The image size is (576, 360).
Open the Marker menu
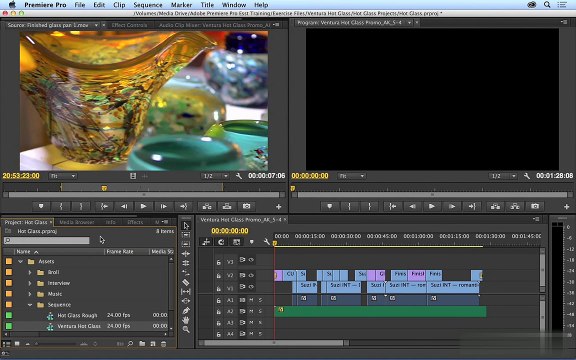point(181,5)
